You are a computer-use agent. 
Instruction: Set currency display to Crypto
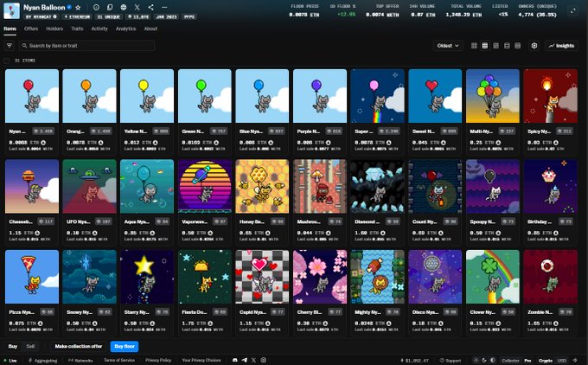coord(546,361)
